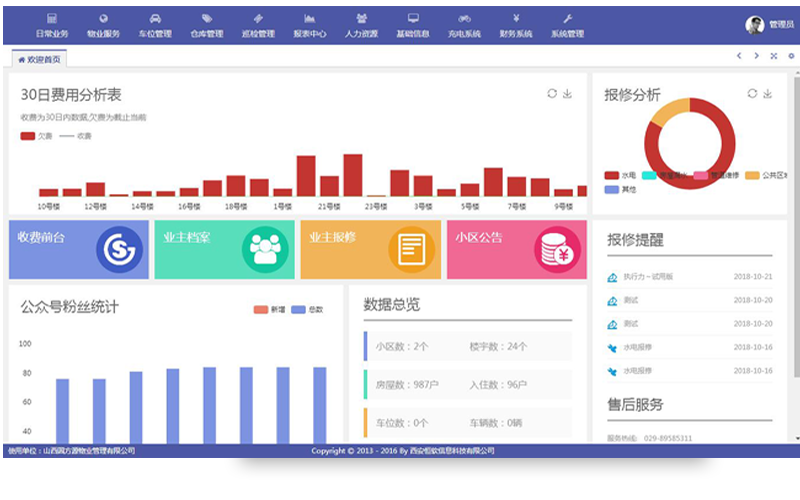Open 人力资源 human resources module
This screenshot has width=800, height=500.
coord(361,26)
